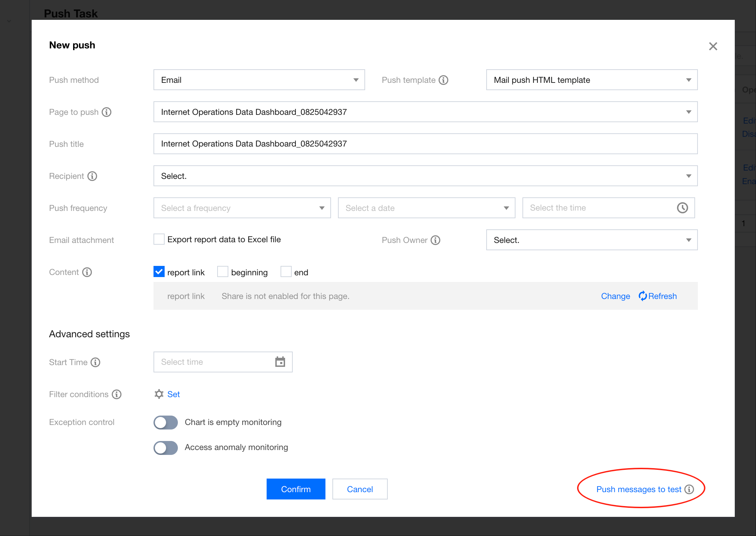
Task: Click the Change link for report link
Action: click(615, 296)
